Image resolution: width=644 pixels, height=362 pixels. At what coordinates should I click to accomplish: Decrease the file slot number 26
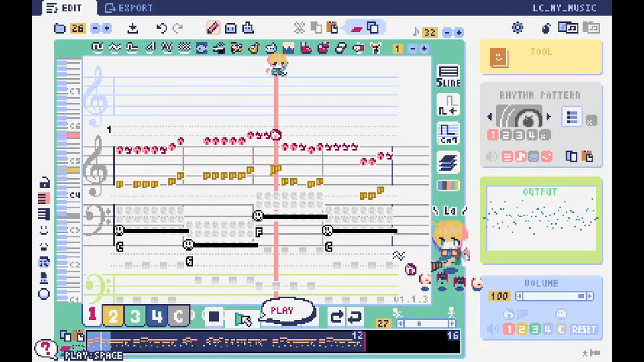[95, 28]
